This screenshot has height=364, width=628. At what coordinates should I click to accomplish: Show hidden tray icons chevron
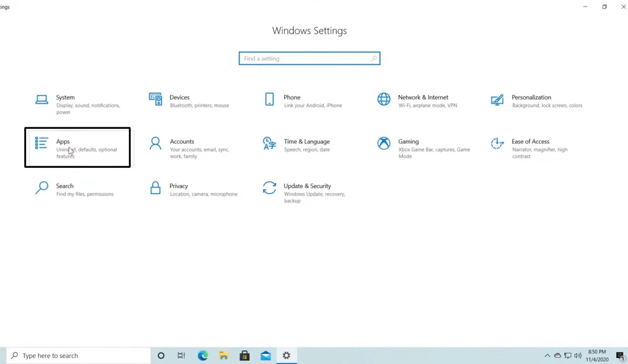547,356
